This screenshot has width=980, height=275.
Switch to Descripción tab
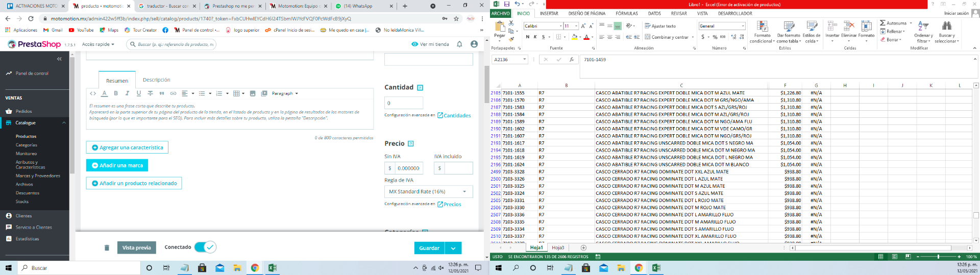157,80
